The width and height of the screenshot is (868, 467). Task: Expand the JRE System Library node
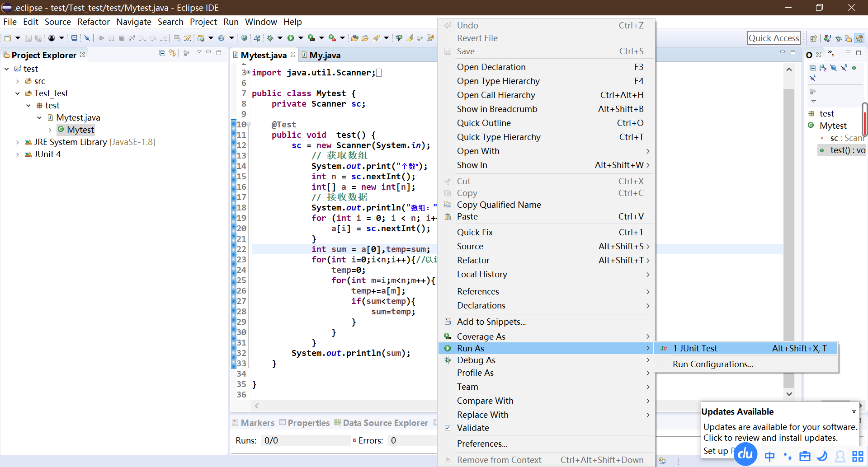[x=18, y=142]
